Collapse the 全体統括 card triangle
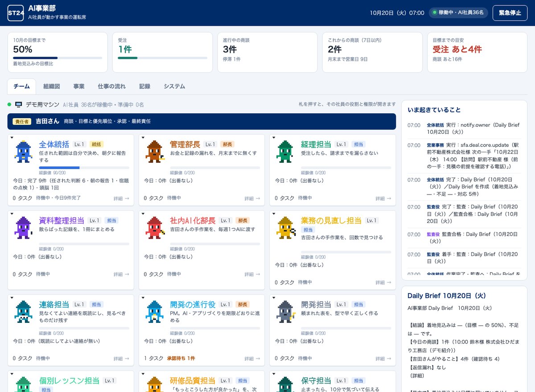The image size is (535, 392). [x=12, y=138]
